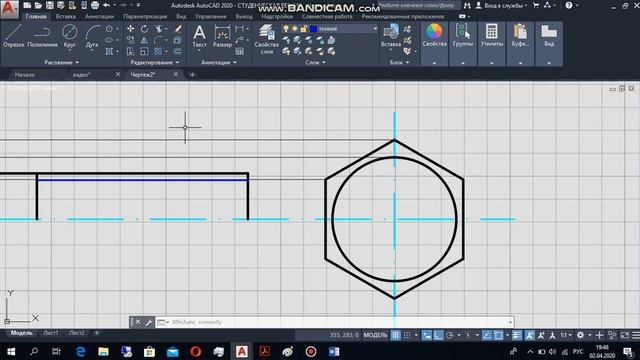Click the Table tool icon
Viewport: 640px width, 360px height.
(x=240, y=51)
